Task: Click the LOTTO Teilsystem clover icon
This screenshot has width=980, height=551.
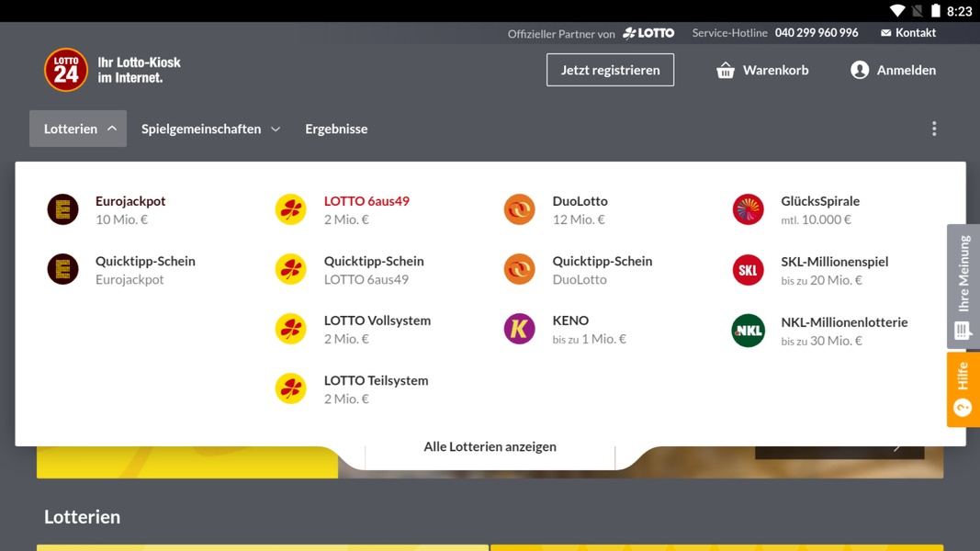Action: (x=291, y=388)
